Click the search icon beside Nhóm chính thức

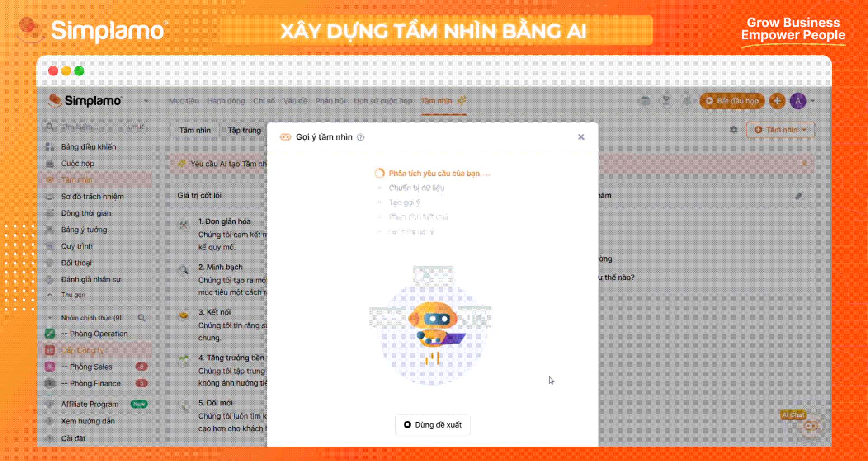pos(142,318)
